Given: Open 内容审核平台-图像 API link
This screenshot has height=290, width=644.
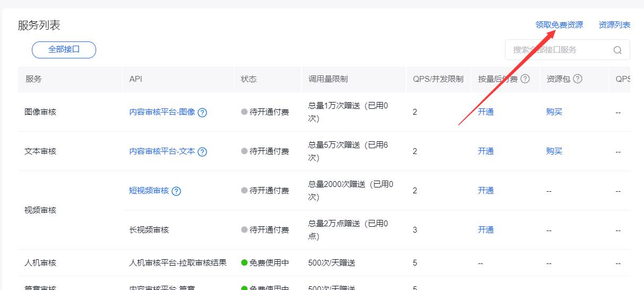Looking at the screenshot, I should point(162,112).
